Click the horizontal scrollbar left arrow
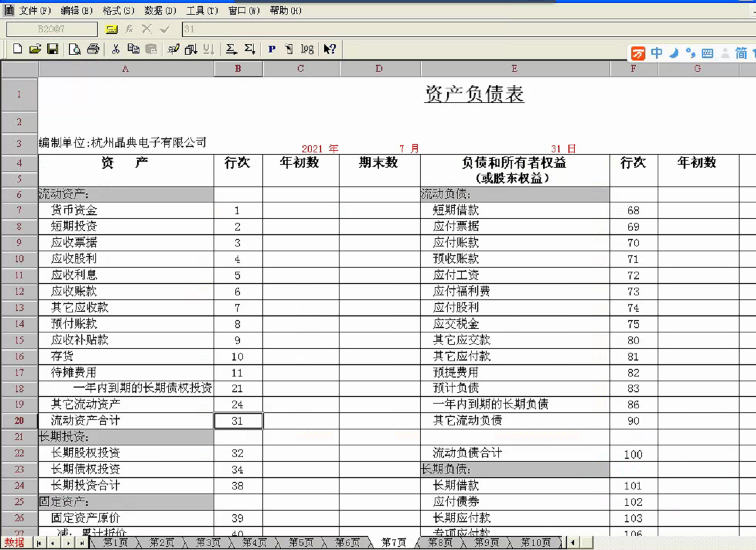This screenshot has height=550, width=756. tap(572, 543)
